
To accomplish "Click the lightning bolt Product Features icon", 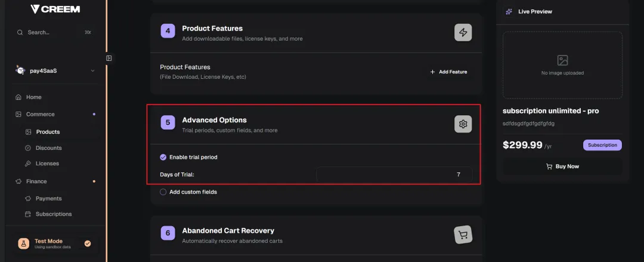I will [463, 32].
